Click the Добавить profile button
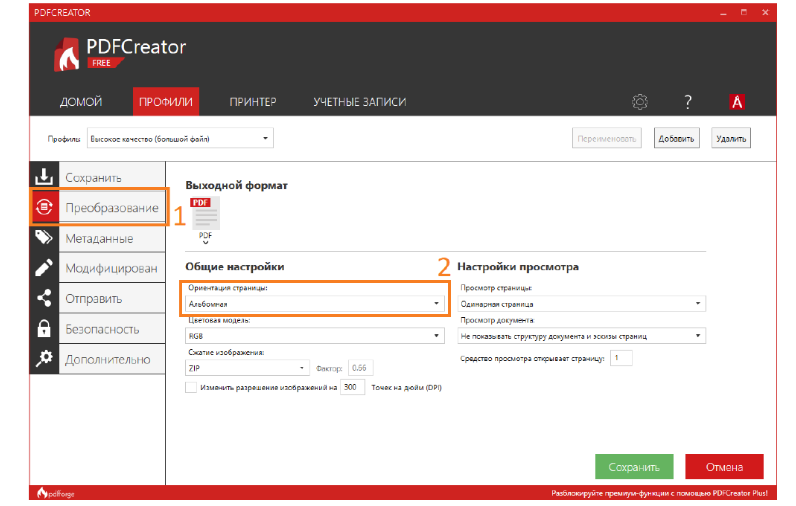Viewport: 796px width, 506px height. [676, 138]
